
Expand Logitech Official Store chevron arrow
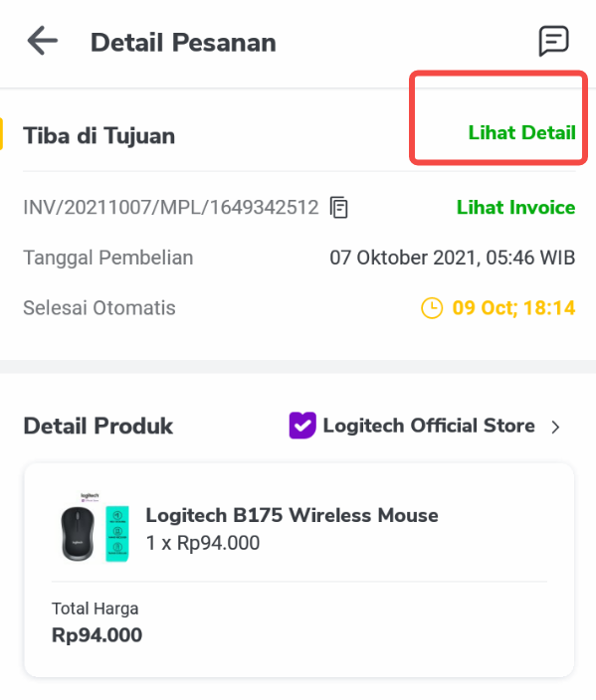click(555, 427)
